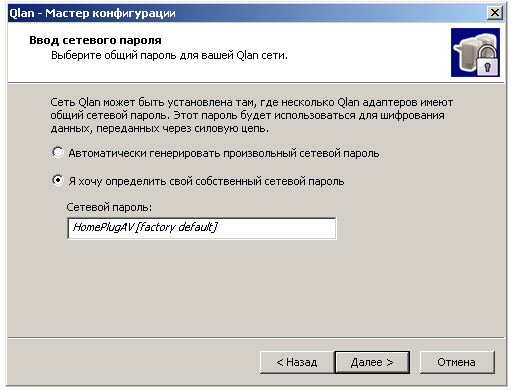Click the Qlan adapter image in header icon
The image size is (511, 391).
click(x=475, y=52)
